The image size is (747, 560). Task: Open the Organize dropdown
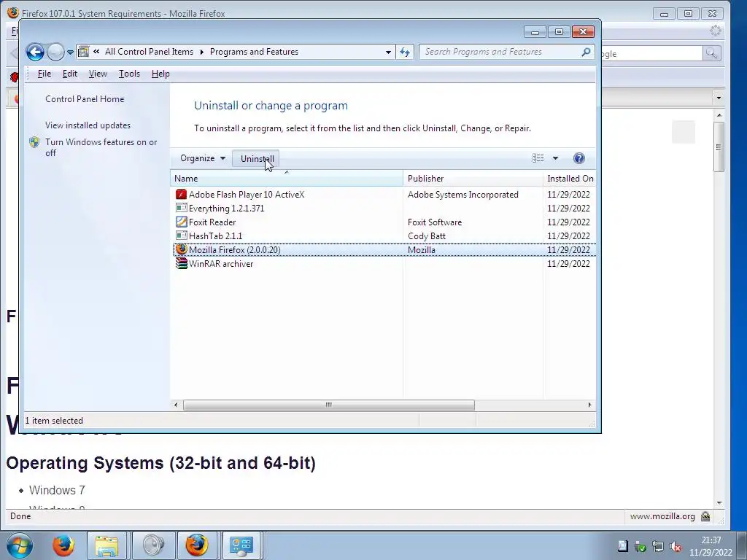click(x=203, y=158)
